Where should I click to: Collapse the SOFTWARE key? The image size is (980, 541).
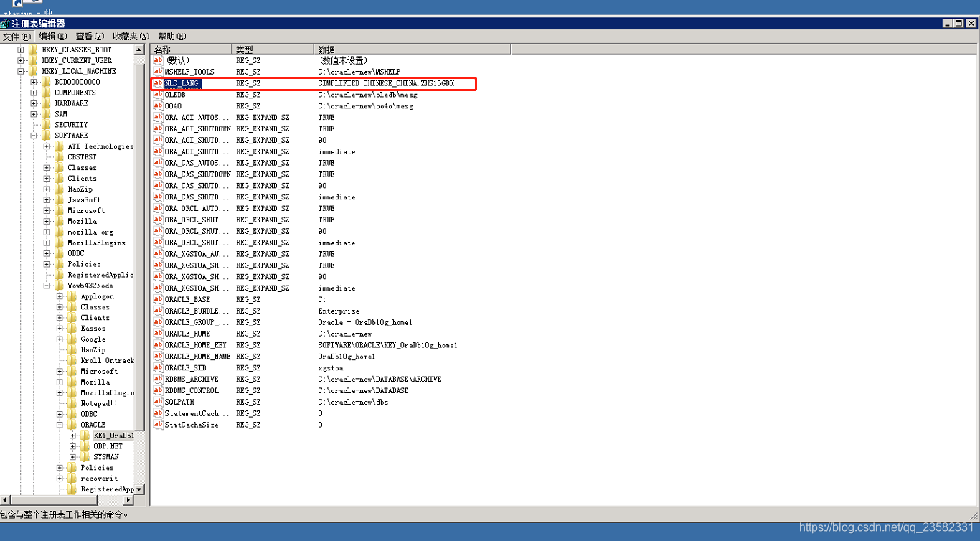coord(34,135)
